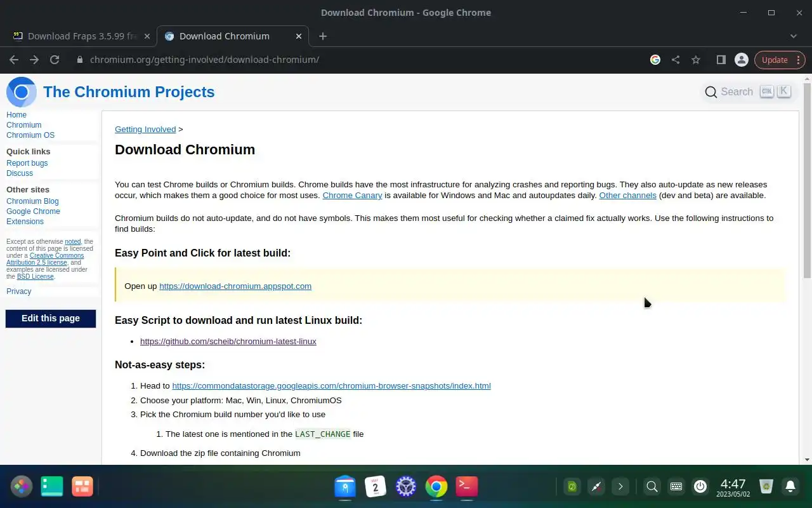Viewport: 812px width, 508px height.
Task: Open the commondatastorage snapshots index link
Action: [x=331, y=386]
